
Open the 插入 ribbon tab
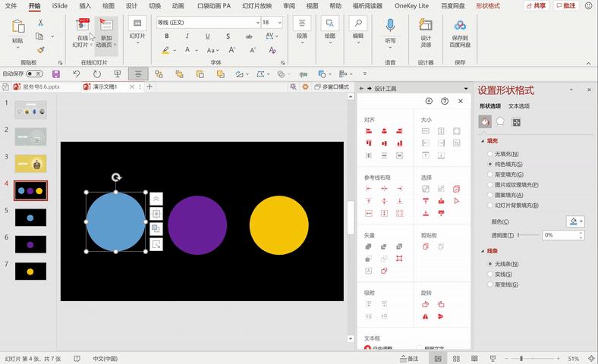pyautogui.click(x=85, y=6)
